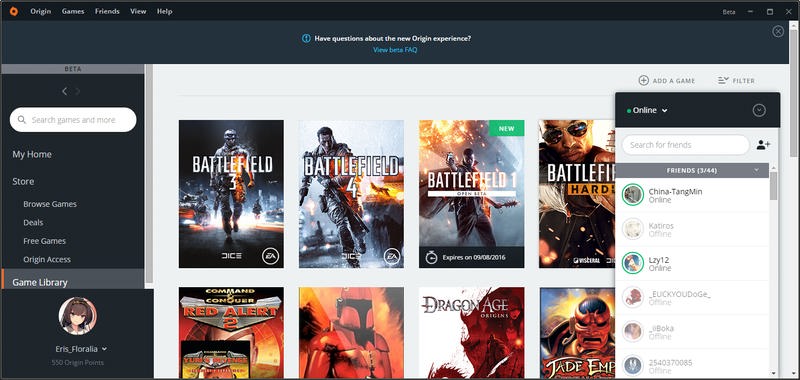Click the View beta FAQ link
The image size is (800, 380).
[395, 49]
